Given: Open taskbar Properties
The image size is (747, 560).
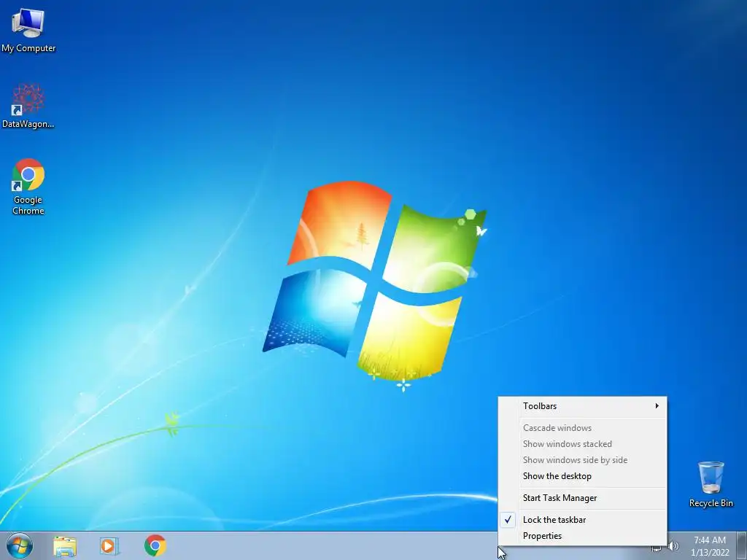Looking at the screenshot, I should point(582,536).
